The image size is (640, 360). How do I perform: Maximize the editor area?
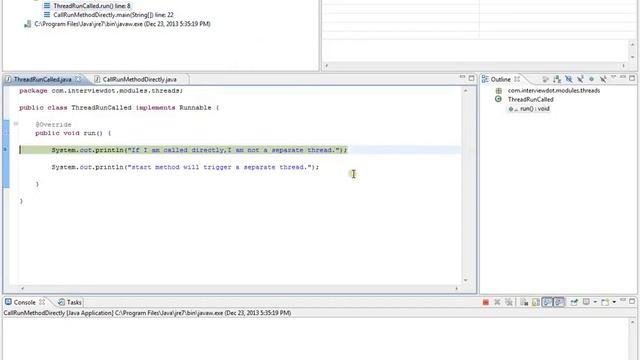(x=471, y=78)
